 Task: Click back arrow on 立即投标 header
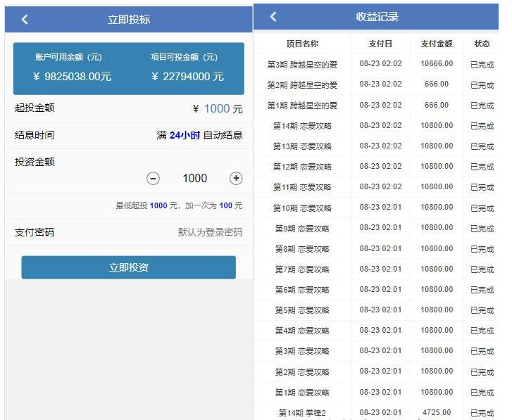[x=25, y=19]
